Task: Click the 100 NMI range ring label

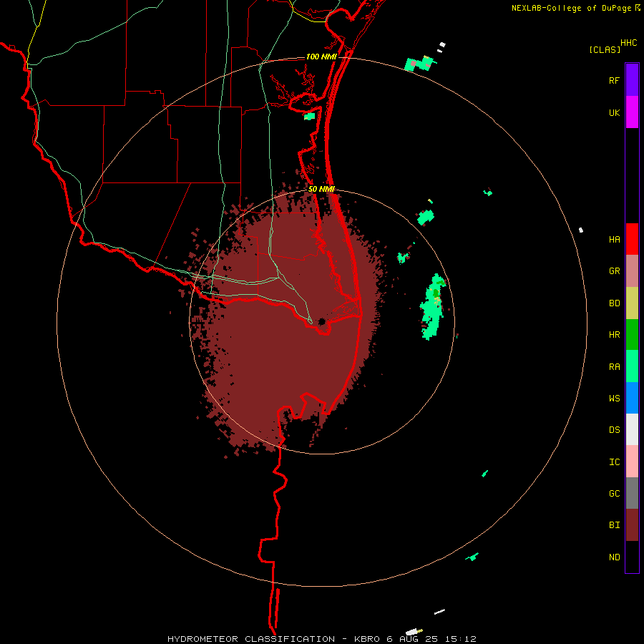Action: (x=321, y=57)
